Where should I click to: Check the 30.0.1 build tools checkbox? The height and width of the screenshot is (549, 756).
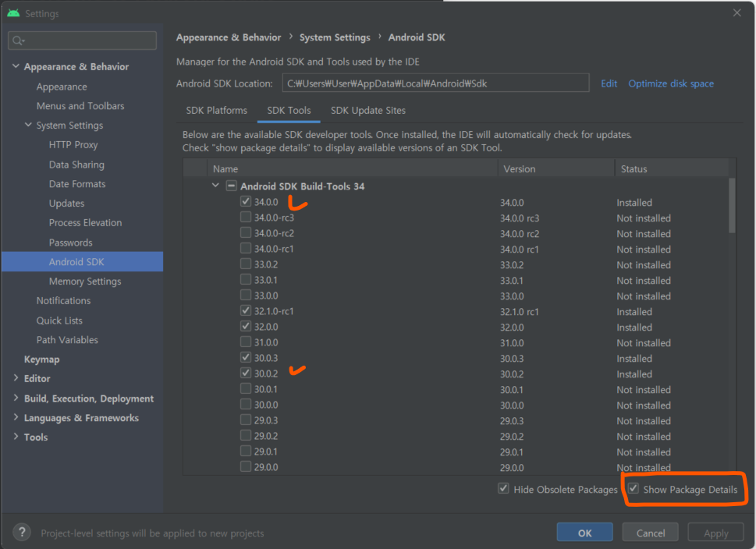(x=246, y=388)
